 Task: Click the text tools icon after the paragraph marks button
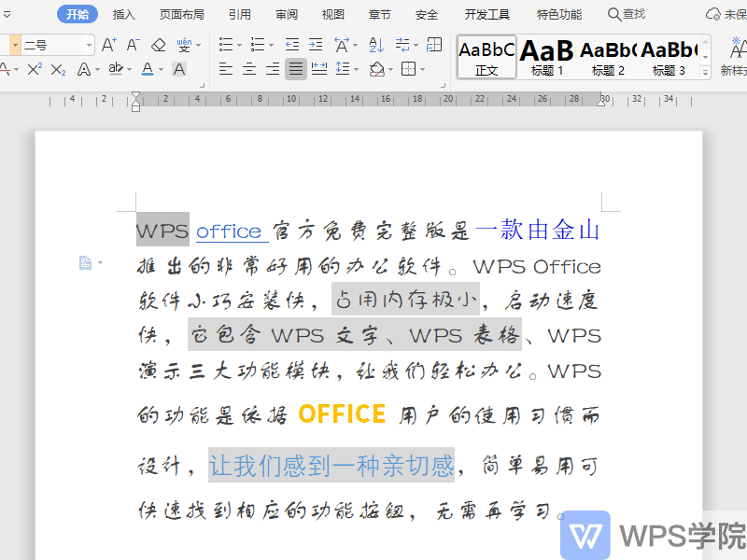[x=434, y=45]
